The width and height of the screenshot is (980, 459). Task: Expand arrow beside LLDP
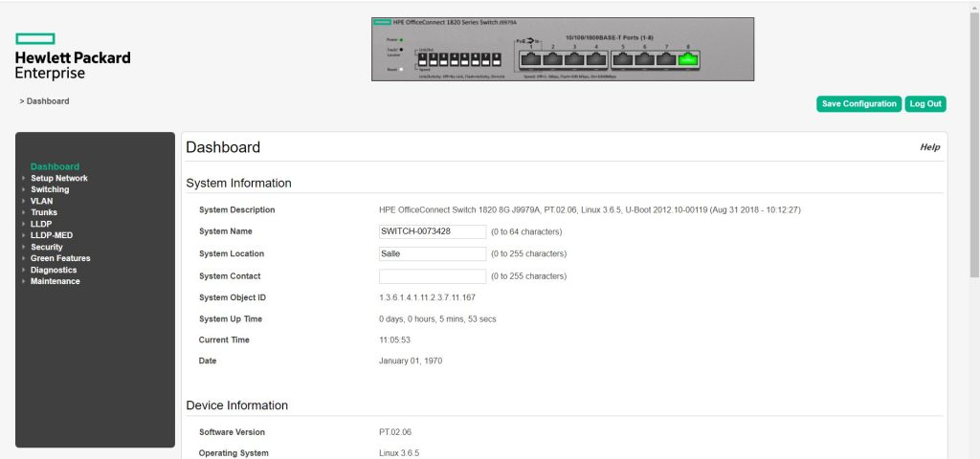point(24,224)
